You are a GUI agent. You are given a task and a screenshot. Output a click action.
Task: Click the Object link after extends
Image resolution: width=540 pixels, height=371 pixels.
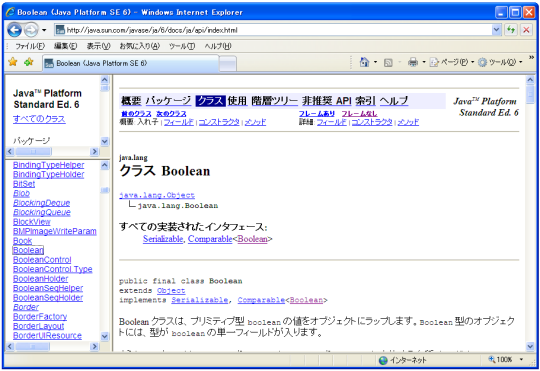point(171,291)
